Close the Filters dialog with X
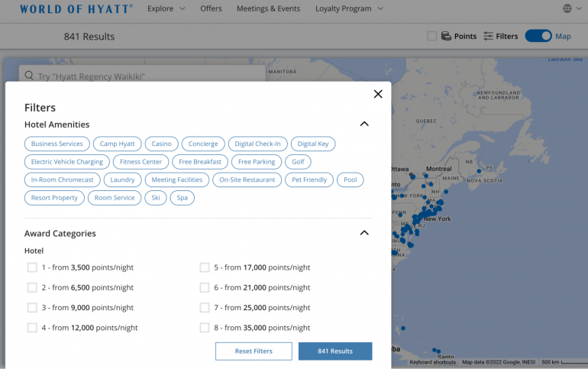 click(377, 94)
